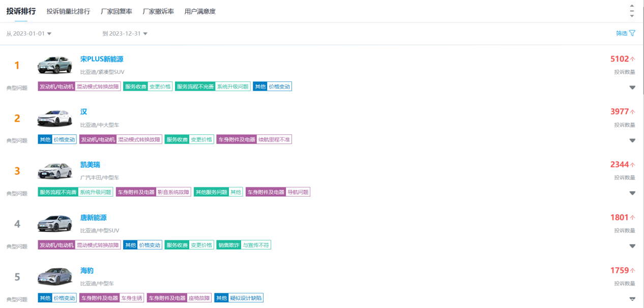Viewport: 644px width, 308px height.
Task: Click 疑似设计缺陷 tag in 海豹 row
Action: click(x=246, y=298)
